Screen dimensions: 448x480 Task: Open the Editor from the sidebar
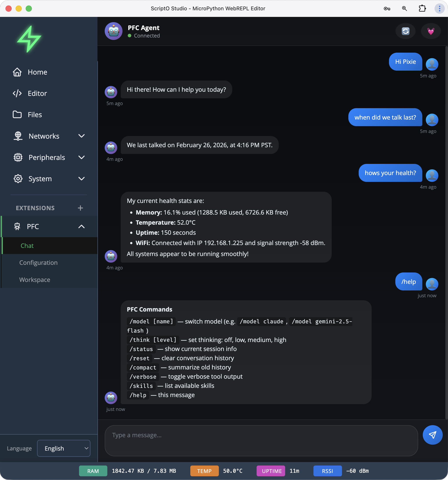pyautogui.click(x=37, y=93)
